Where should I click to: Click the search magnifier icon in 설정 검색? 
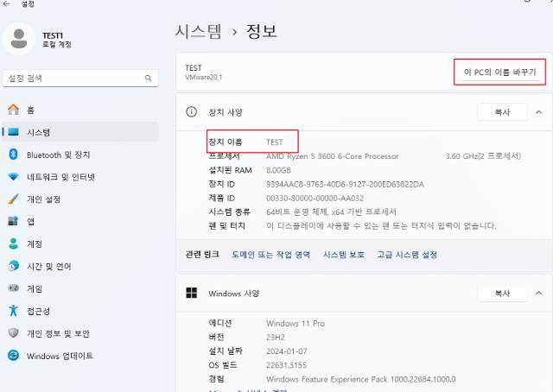tap(148, 78)
